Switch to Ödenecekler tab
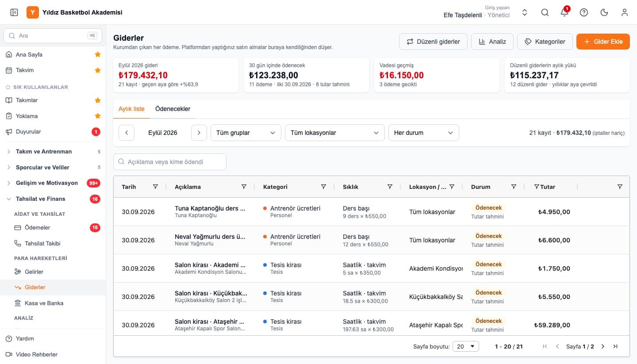 173,109
